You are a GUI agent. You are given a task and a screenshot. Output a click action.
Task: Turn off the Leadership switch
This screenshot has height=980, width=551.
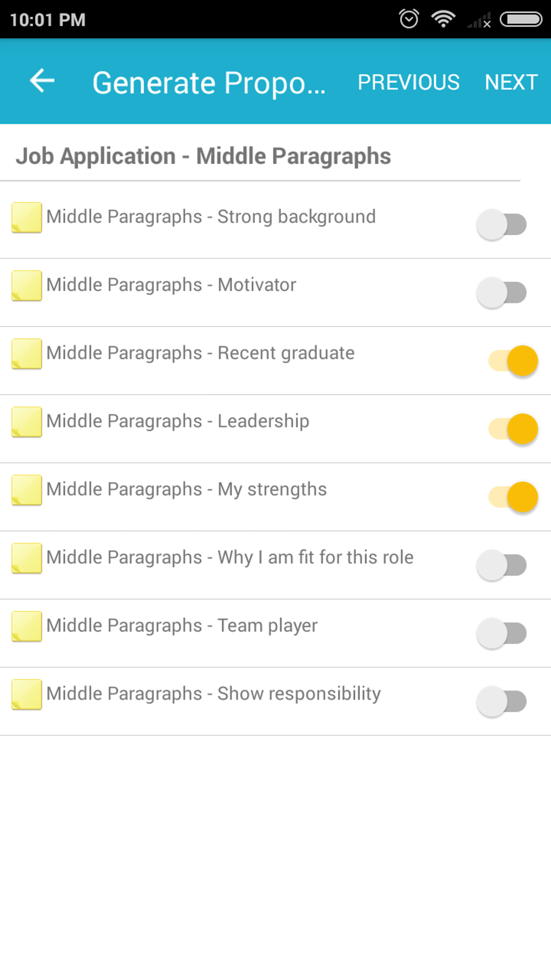click(513, 429)
